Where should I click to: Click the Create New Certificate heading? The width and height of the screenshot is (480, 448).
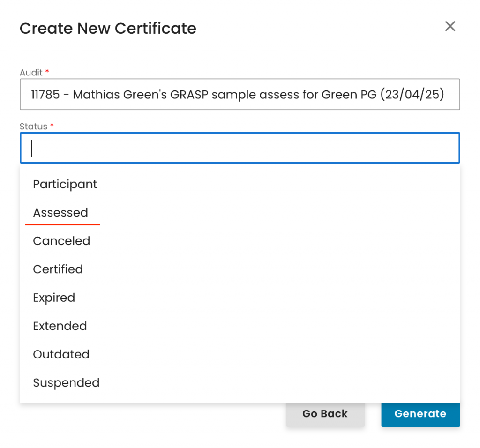click(x=108, y=29)
